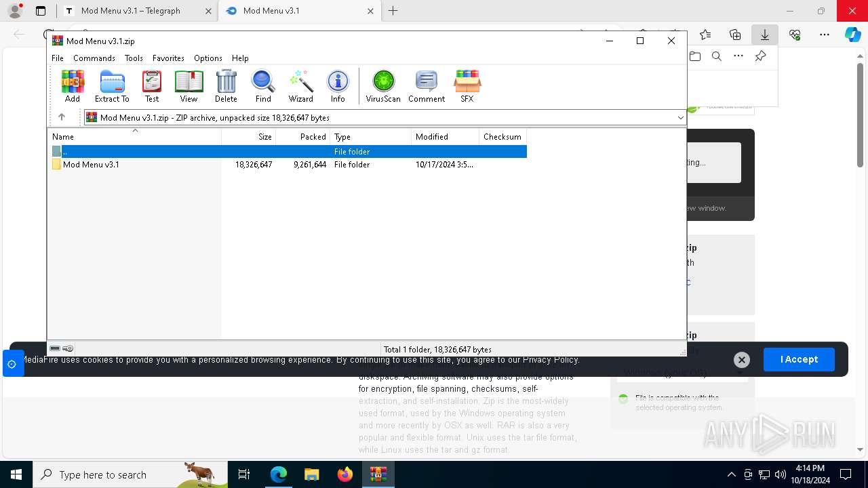Open the Favorites menu

click(x=168, y=58)
